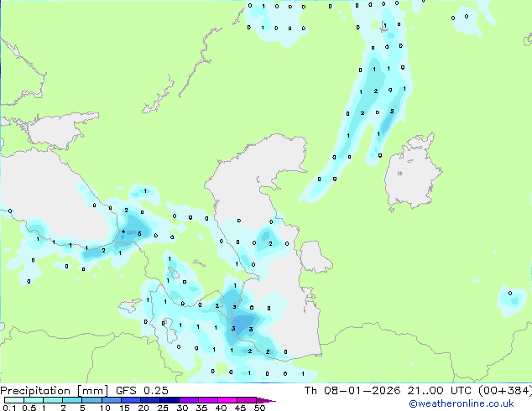
Task: Pick the 10–15 mm legend color box
Action: click(x=111, y=400)
